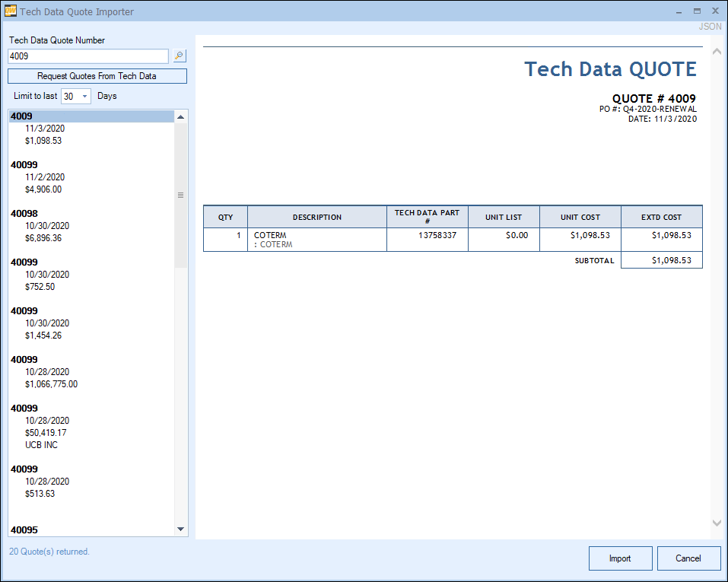Image resolution: width=728 pixels, height=582 pixels.
Task: Click the UNIT COST column header
Action: (x=580, y=217)
